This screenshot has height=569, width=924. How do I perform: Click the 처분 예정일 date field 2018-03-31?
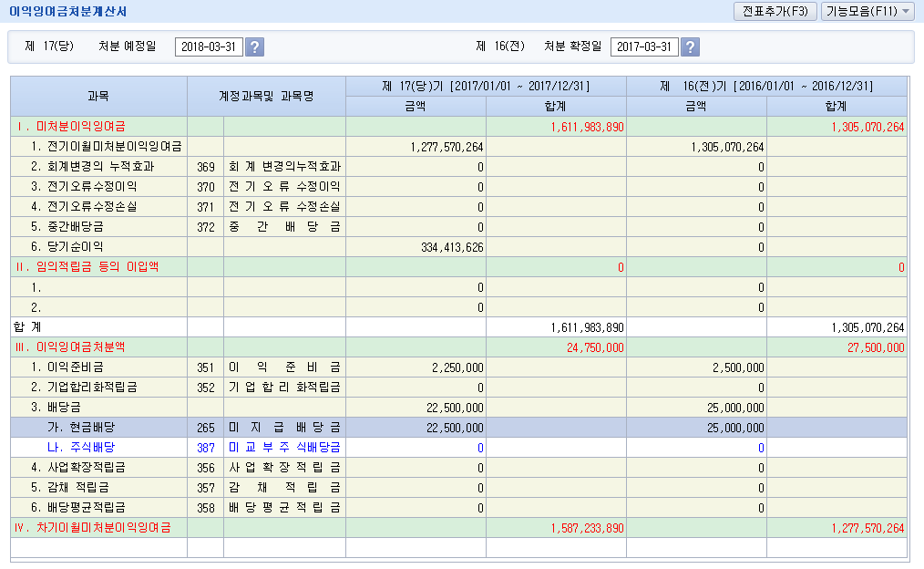tap(209, 47)
